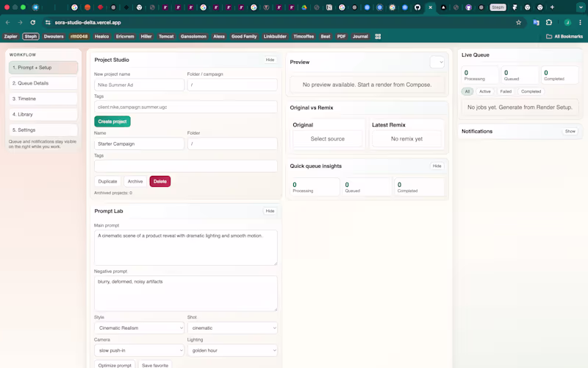Image resolution: width=588 pixels, height=368 pixels.
Task: Open the All Bookmarks folder
Action: [564, 36]
